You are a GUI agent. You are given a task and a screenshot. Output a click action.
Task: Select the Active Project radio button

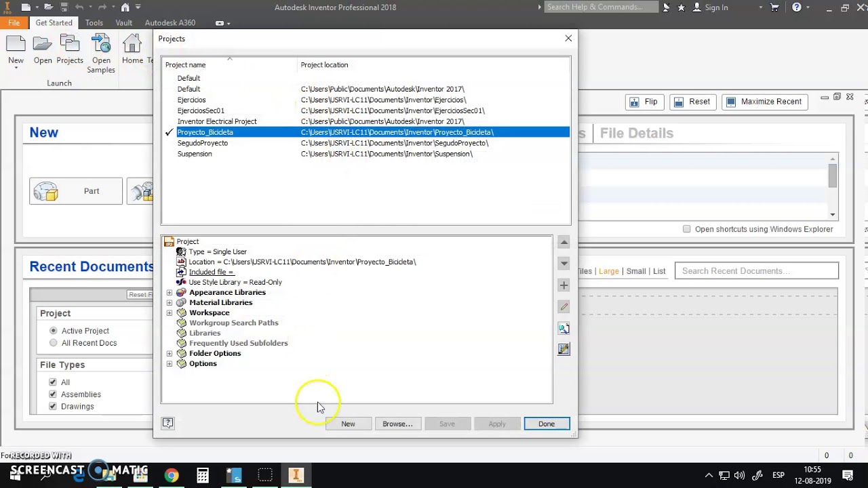tap(54, 331)
